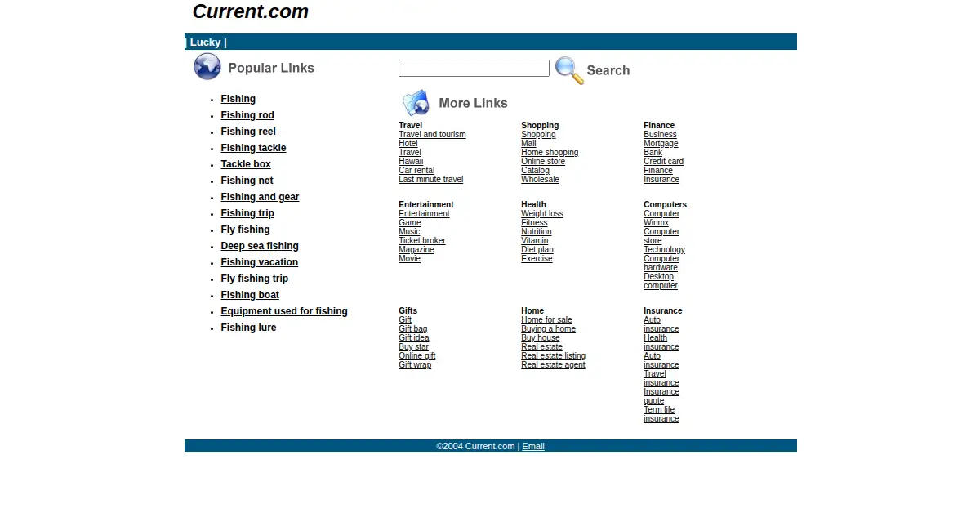Visit the Online gift link
The width and height of the screenshot is (980, 513).
tap(416, 356)
